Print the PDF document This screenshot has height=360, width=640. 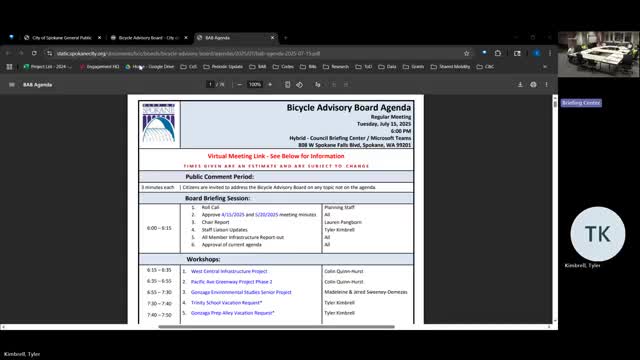tap(533, 84)
